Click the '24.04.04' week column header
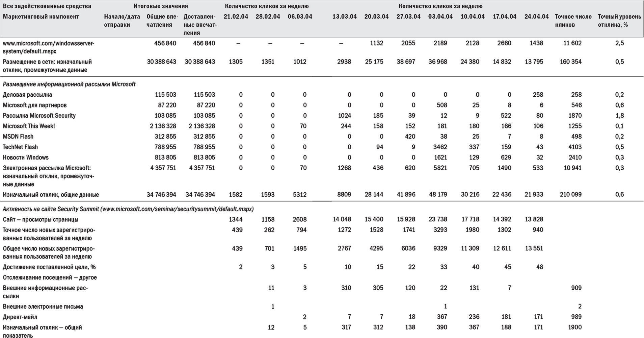This screenshot has width=644, height=338. (x=537, y=17)
